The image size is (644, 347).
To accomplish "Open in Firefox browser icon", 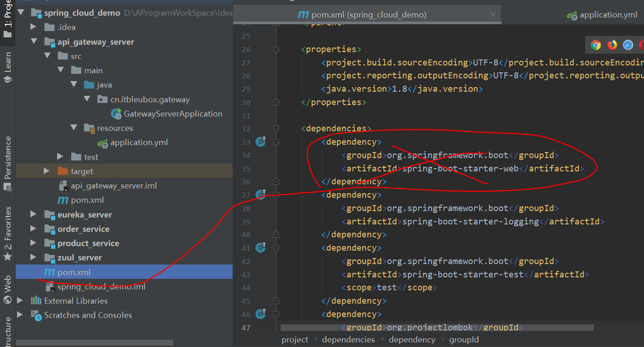I will click(x=612, y=45).
